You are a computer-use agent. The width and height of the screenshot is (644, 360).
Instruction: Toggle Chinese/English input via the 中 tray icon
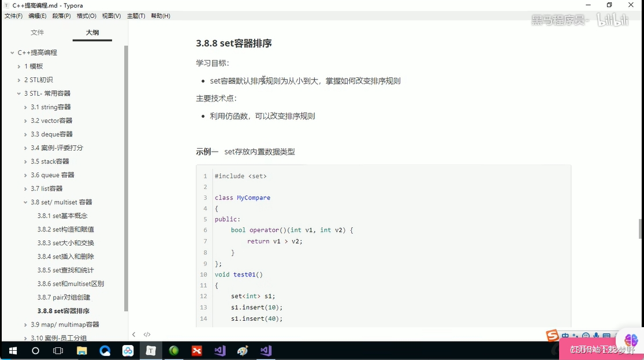(565, 335)
